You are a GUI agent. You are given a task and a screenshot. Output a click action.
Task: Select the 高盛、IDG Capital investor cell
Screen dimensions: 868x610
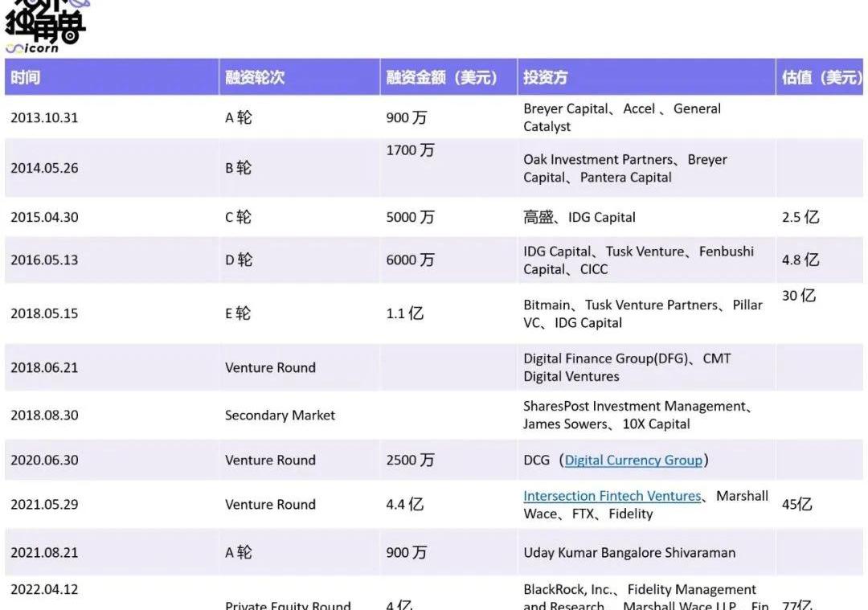coord(579,217)
